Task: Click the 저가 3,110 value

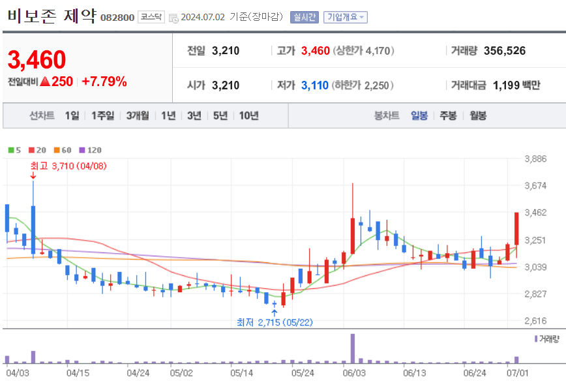Action: click(315, 85)
